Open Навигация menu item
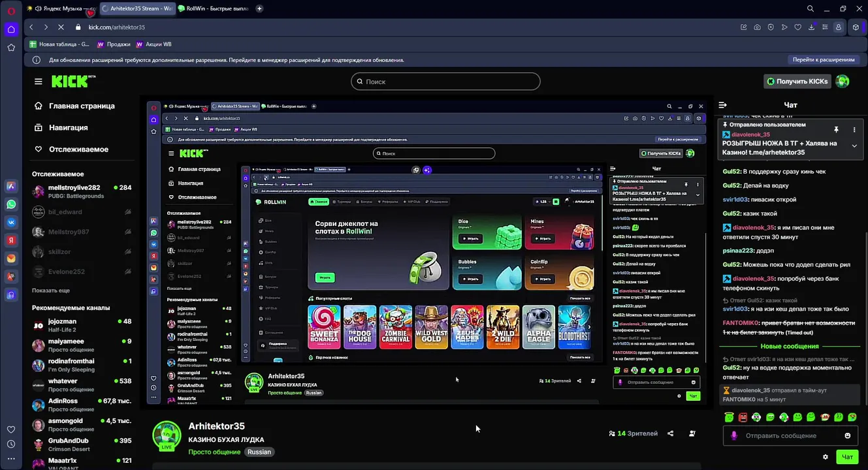The width and height of the screenshot is (868, 470). [x=61, y=127]
